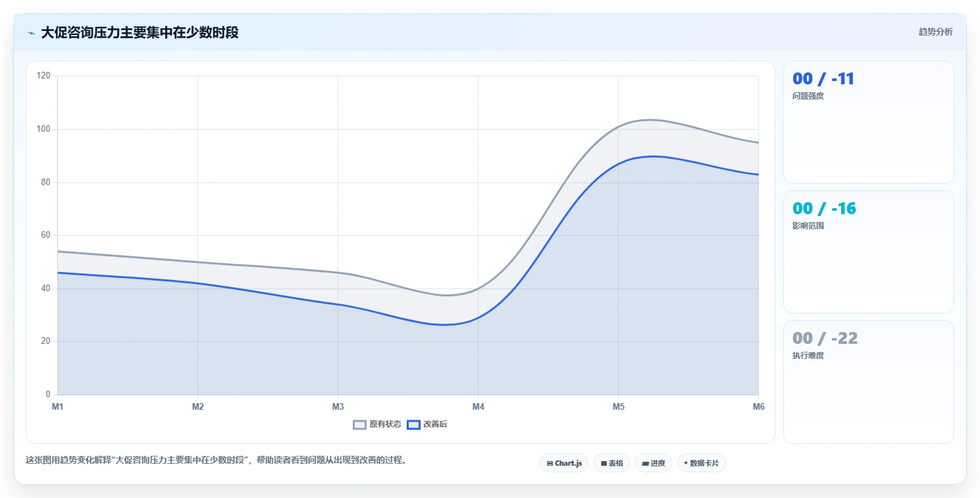Viewport: 980px width, 498px height.
Task: Click the 问题强度 card value 00 / -11
Action: 823,79
